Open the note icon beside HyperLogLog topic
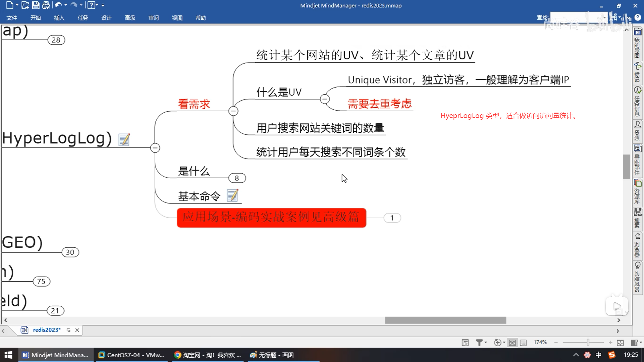 (124, 139)
